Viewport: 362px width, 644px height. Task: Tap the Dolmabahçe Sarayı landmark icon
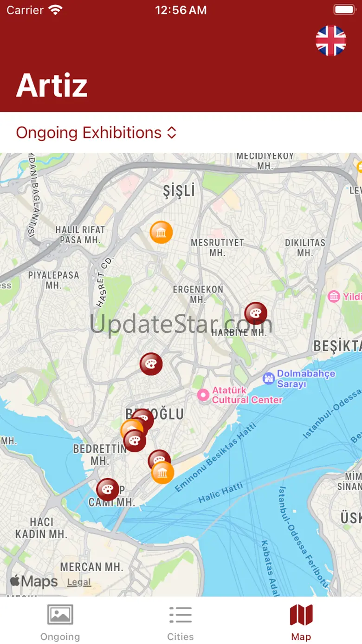pos(269,378)
